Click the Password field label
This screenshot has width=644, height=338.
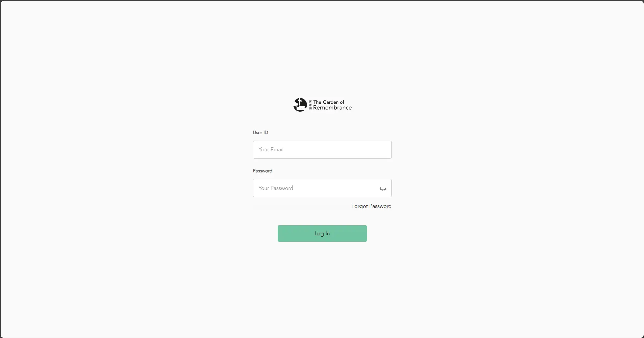pos(262,171)
